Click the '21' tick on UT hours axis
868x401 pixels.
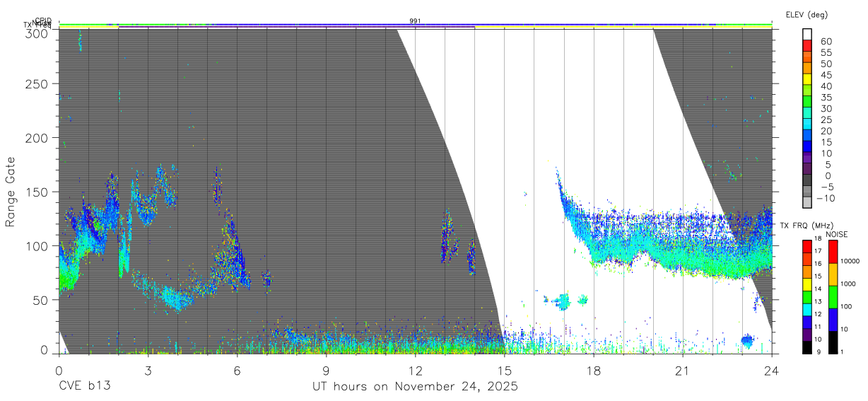[683, 370]
